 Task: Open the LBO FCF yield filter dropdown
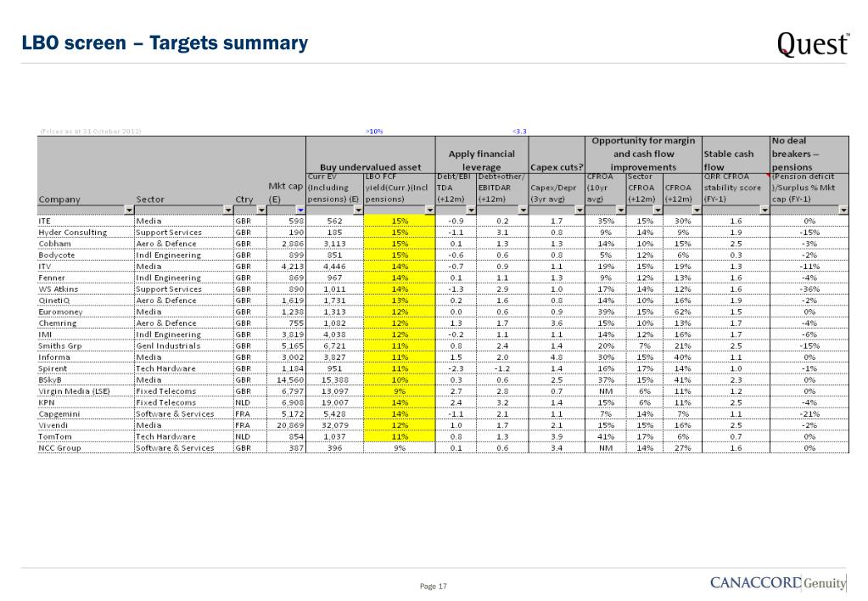pyautogui.click(x=429, y=210)
